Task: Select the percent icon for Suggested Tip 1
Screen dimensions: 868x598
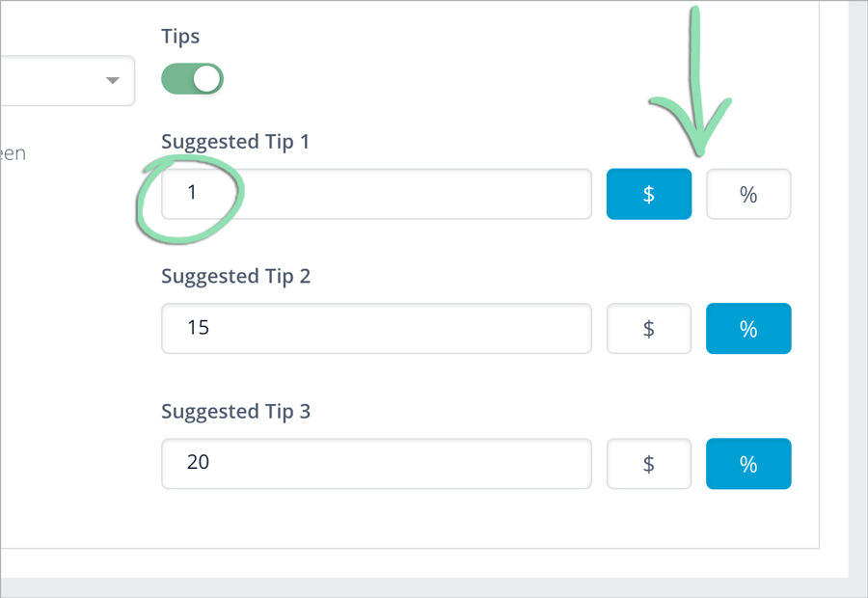Action: (748, 194)
